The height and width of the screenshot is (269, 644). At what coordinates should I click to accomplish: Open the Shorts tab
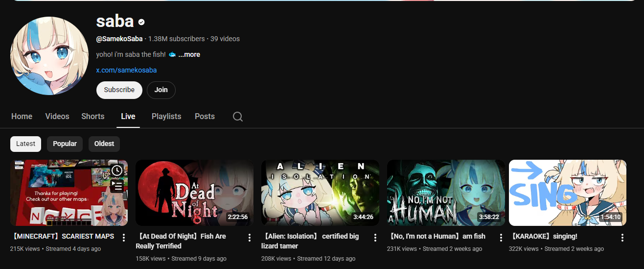click(x=93, y=117)
